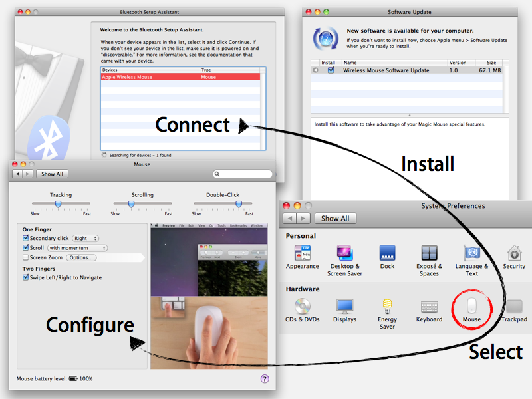Viewport: 532px width, 399px height.
Task: Click the 67.1 MB size value
Action: coord(490,70)
